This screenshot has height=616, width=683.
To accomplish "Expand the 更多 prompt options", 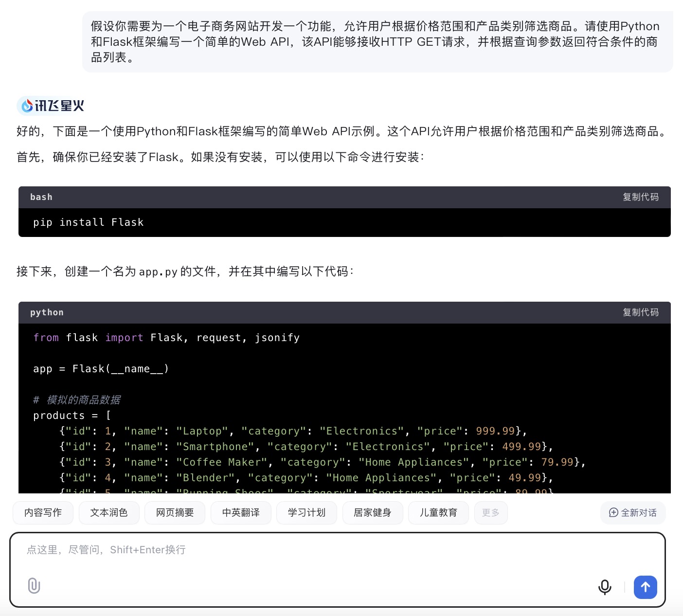I will [491, 512].
